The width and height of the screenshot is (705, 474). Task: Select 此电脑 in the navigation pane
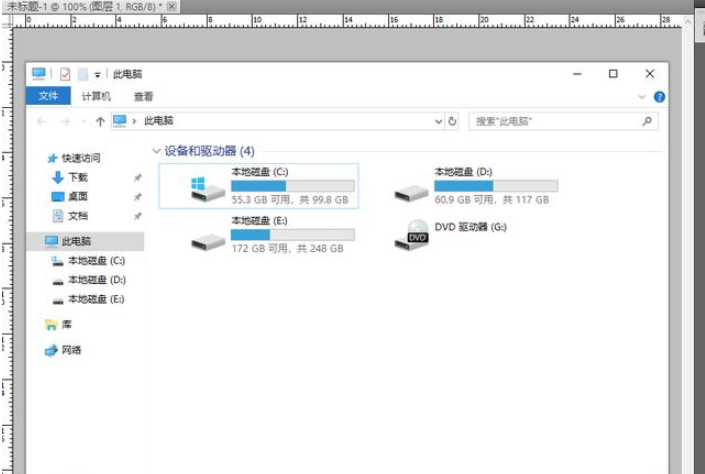point(86,241)
